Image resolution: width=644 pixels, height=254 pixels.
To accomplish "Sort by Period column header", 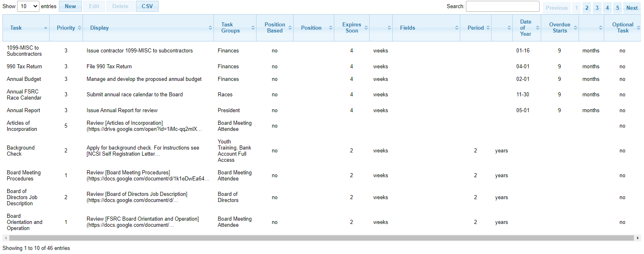I will [476, 28].
